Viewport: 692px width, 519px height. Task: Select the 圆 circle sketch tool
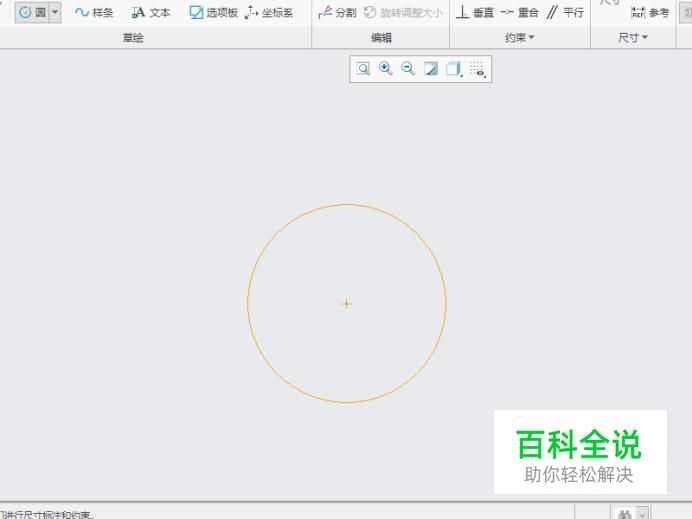tap(32, 12)
